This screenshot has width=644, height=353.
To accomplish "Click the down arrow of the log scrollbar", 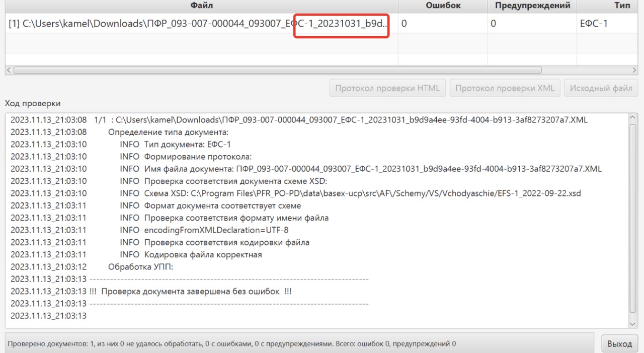I will tap(633, 324).
